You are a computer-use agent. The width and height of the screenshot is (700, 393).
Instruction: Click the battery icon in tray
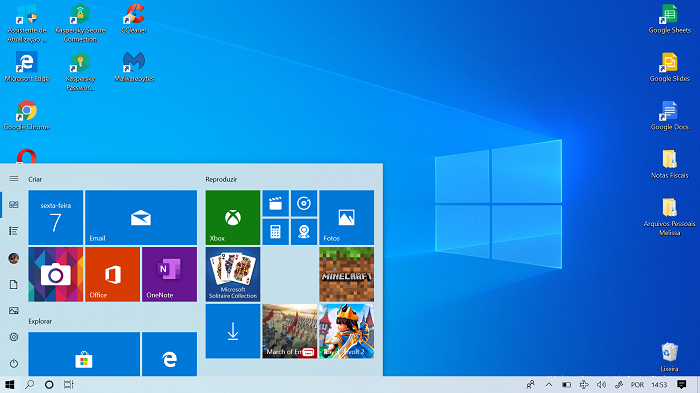(566, 385)
